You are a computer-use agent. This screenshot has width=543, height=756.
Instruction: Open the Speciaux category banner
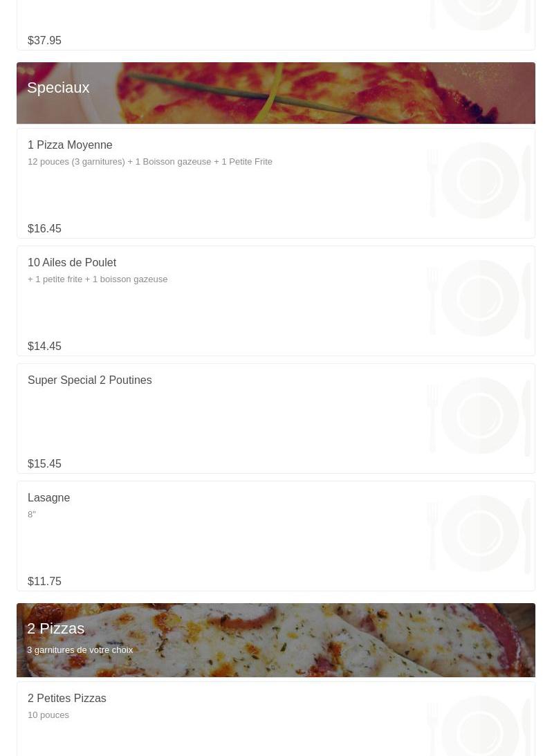click(x=275, y=93)
